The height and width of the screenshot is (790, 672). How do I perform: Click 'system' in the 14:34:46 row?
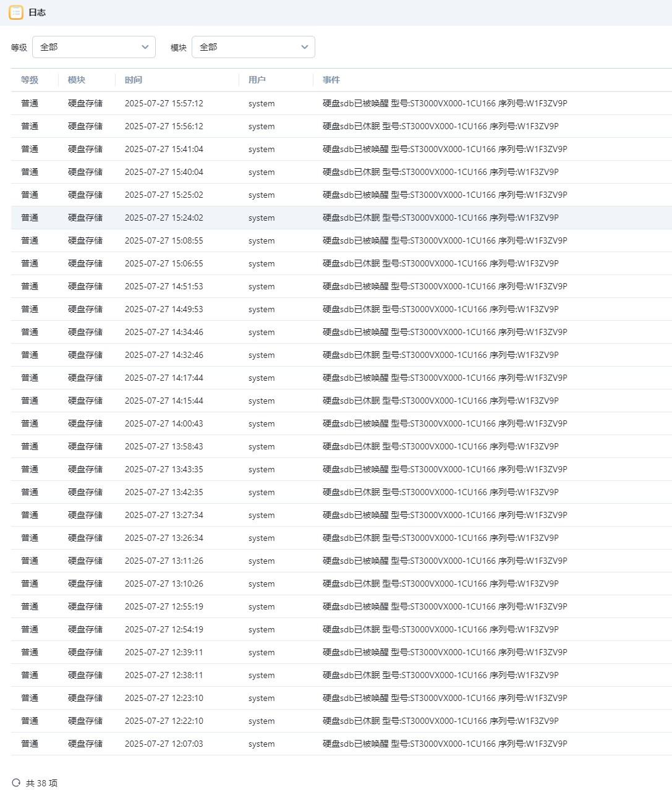point(262,332)
